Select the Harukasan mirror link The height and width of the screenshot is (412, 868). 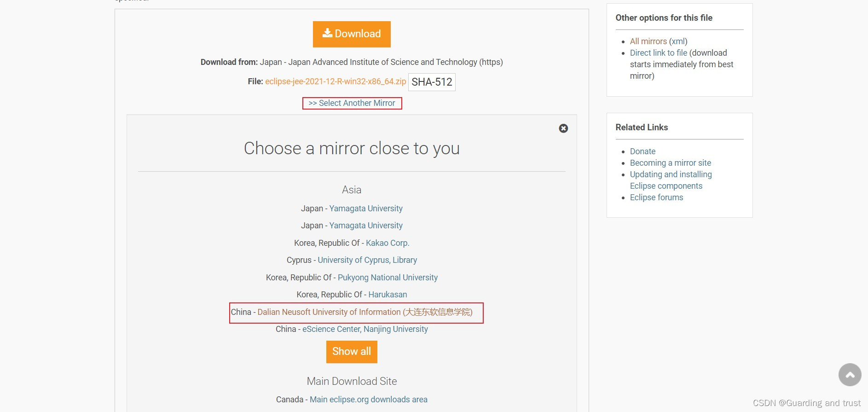click(388, 295)
